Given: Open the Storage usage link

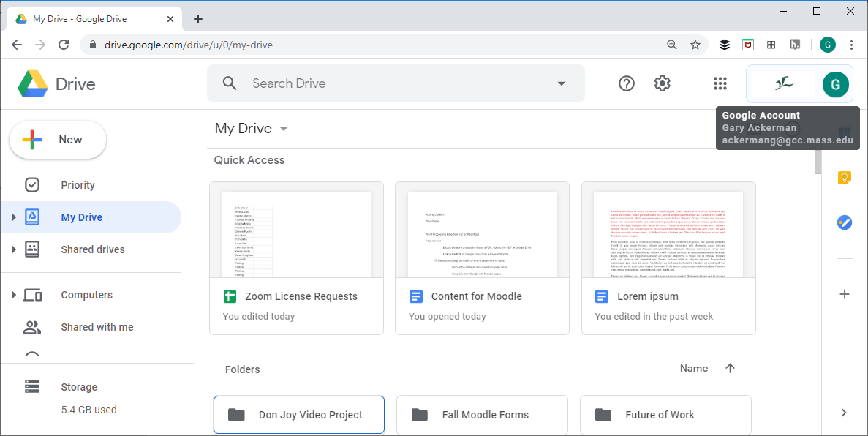Looking at the screenshot, I should tap(78, 386).
